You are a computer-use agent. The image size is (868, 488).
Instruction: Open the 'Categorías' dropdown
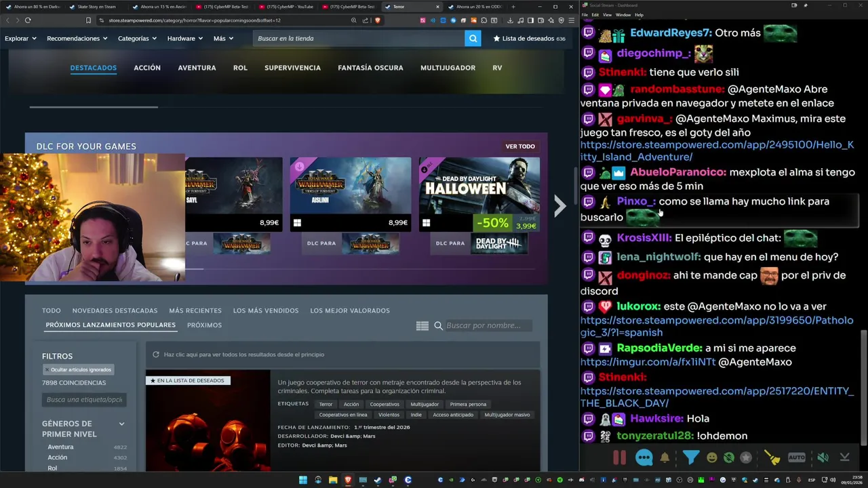pos(137,39)
